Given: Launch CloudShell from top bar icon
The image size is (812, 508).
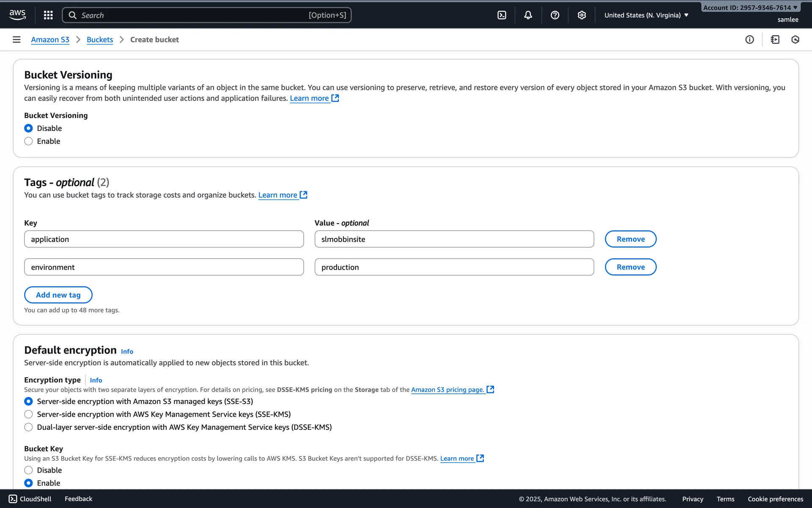Looking at the screenshot, I should pyautogui.click(x=502, y=15).
